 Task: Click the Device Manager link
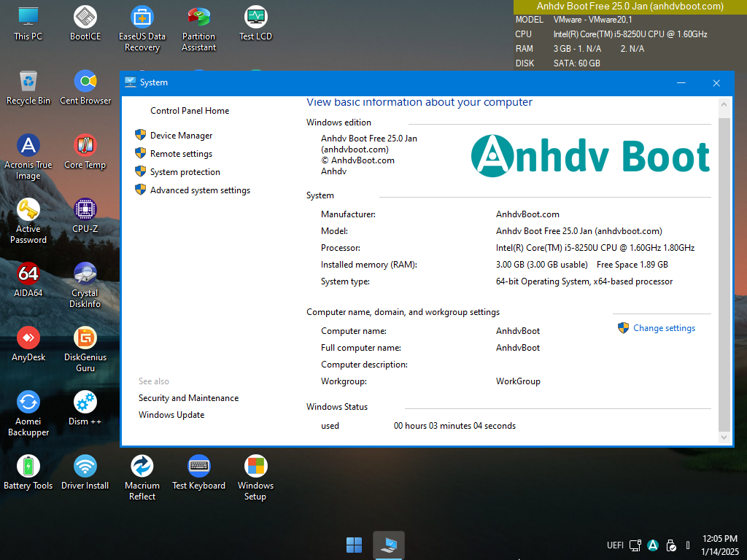[x=181, y=136]
